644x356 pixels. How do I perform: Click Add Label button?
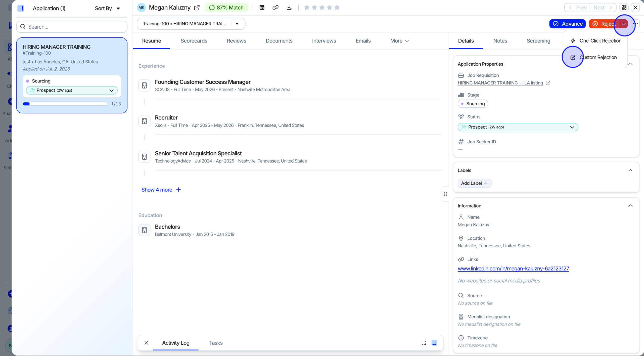coord(474,183)
